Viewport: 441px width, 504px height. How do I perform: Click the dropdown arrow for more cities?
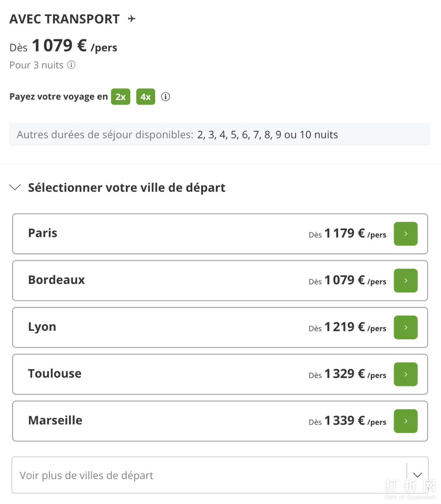point(417,475)
